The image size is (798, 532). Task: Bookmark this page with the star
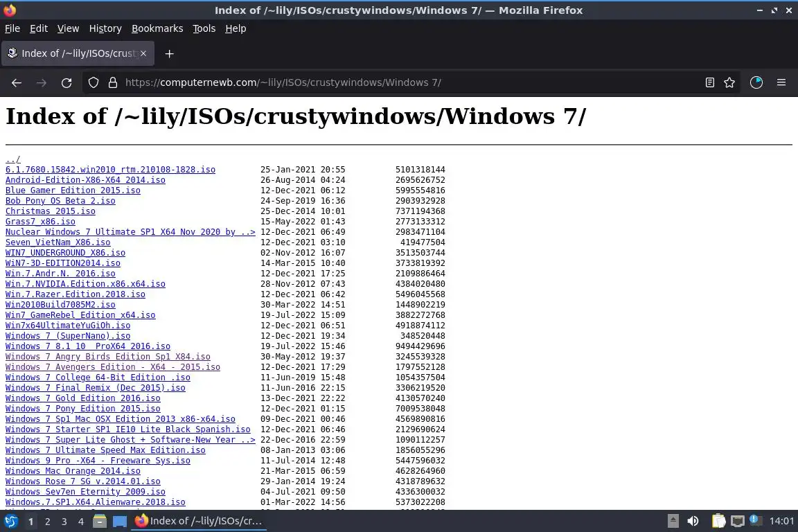pos(729,82)
